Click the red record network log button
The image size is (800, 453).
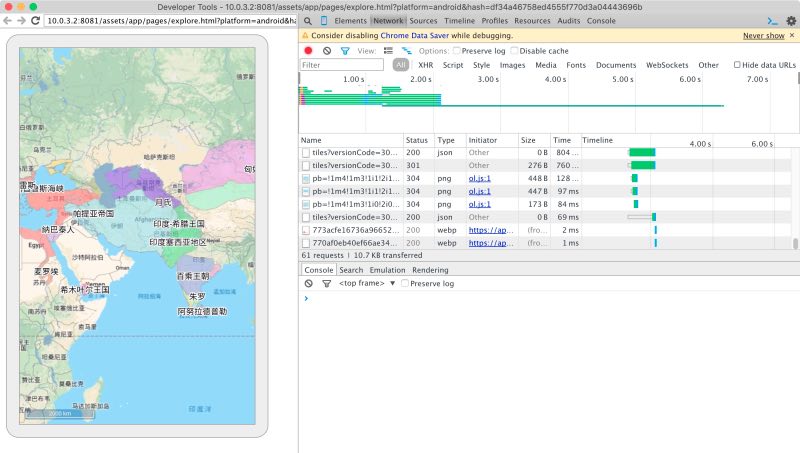(x=308, y=50)
